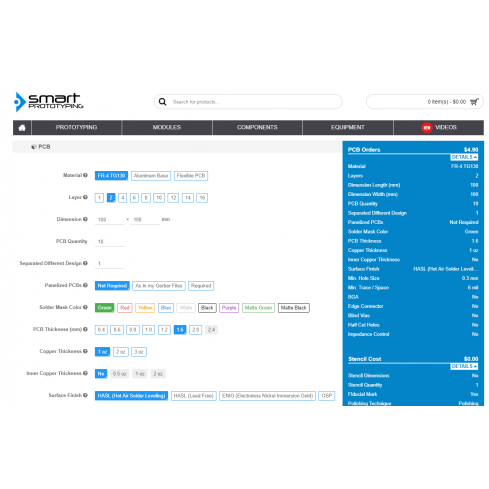Pick Purple solder mask color
The image size is (489, 489).
229,308
